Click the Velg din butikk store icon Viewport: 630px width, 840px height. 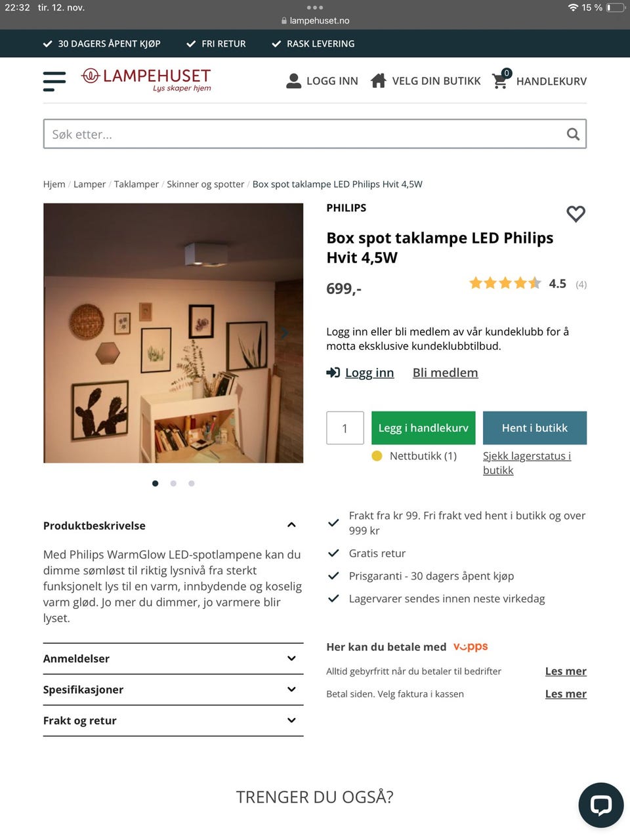click(379, 79)
